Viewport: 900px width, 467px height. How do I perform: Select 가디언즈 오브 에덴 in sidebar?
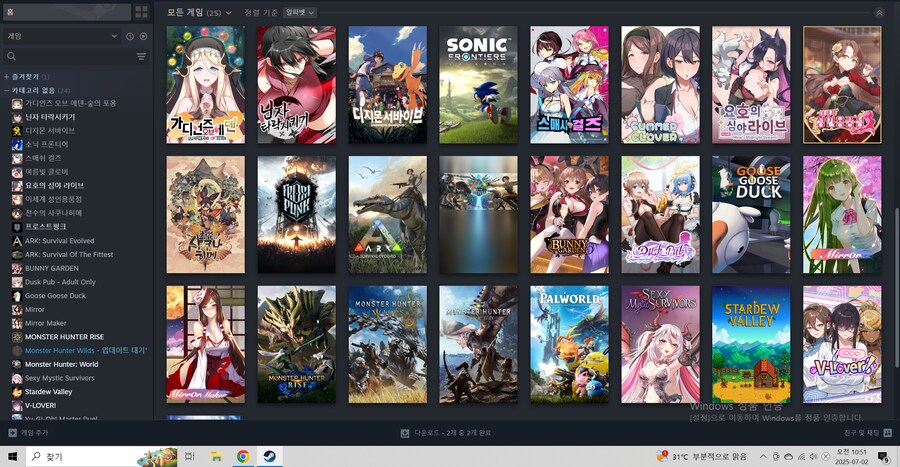70,103
